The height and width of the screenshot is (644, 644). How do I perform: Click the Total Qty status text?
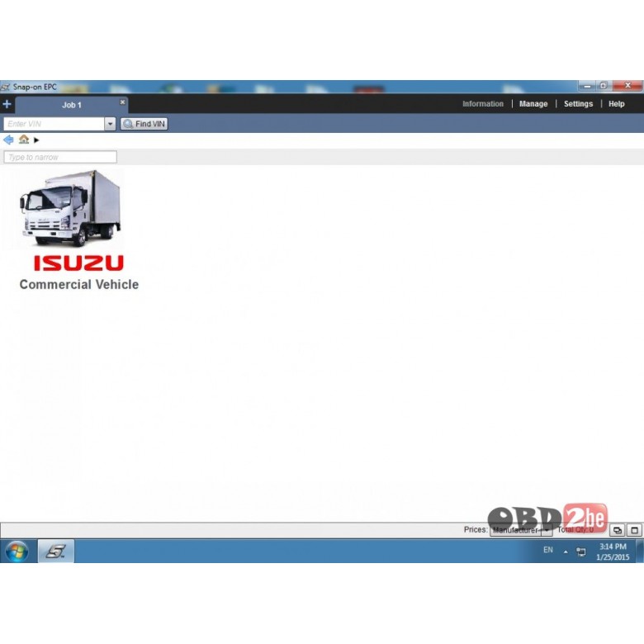tap(575, 530)
